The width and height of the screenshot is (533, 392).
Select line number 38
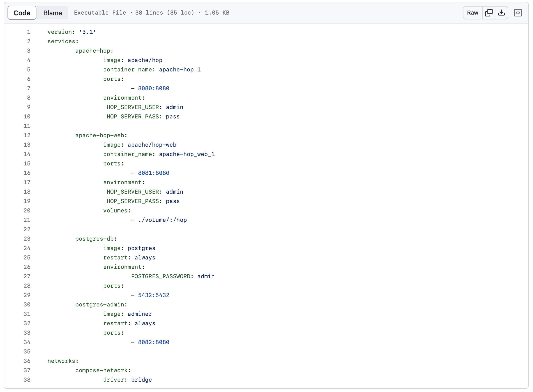click(x=27, y=380)
